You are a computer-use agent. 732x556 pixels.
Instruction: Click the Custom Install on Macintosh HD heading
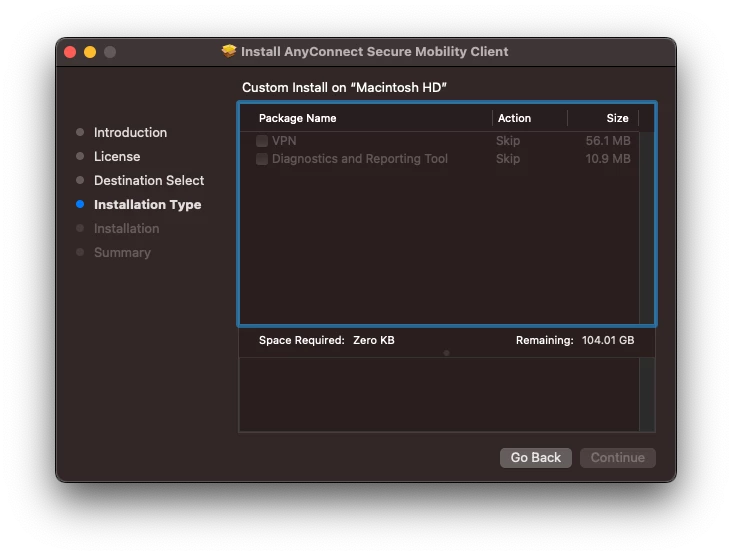(345, 88)
